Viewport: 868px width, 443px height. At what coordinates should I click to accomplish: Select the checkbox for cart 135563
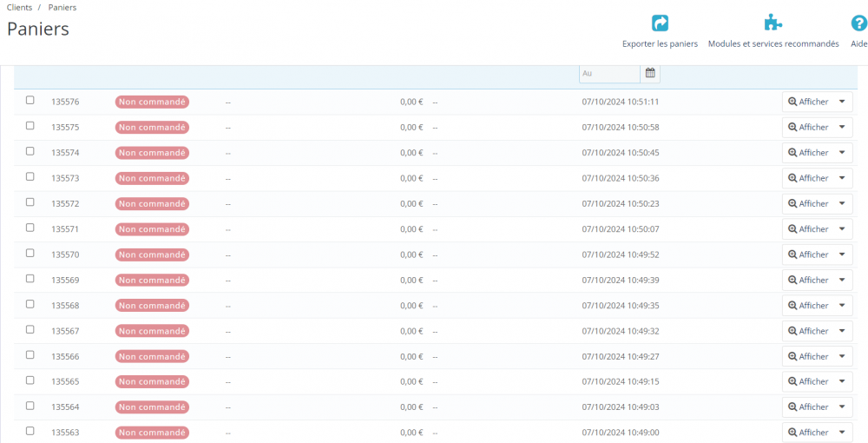pyautogui.click(x=30, y=431)
